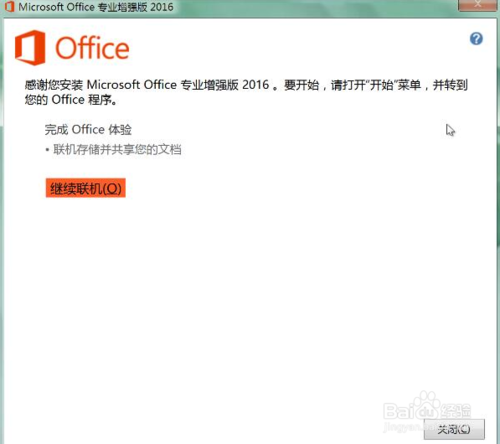Click the 您的 Office 程序 line of text
Screen dimensions: 500x444
click(x=71, y=100)
